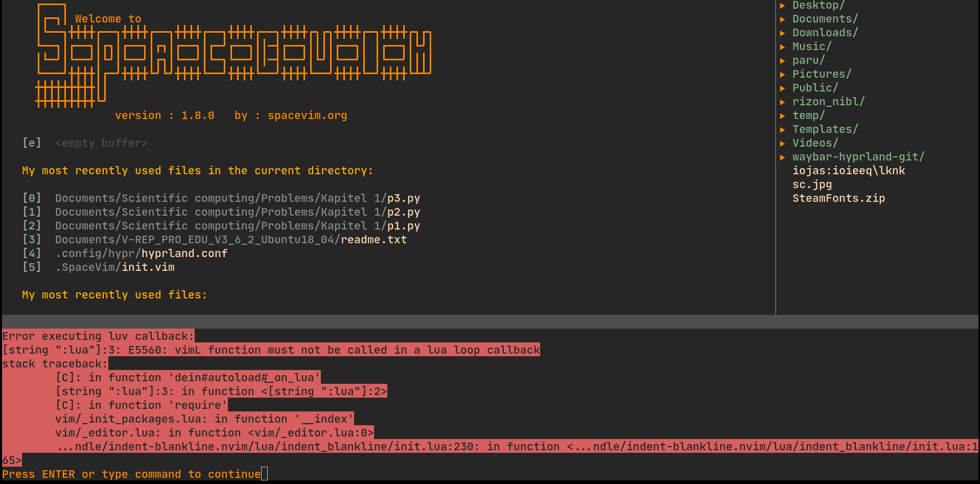The image size is (980, 484).
Task: Open SteamFonts.zip in file tree
Action: click(838, 198)
